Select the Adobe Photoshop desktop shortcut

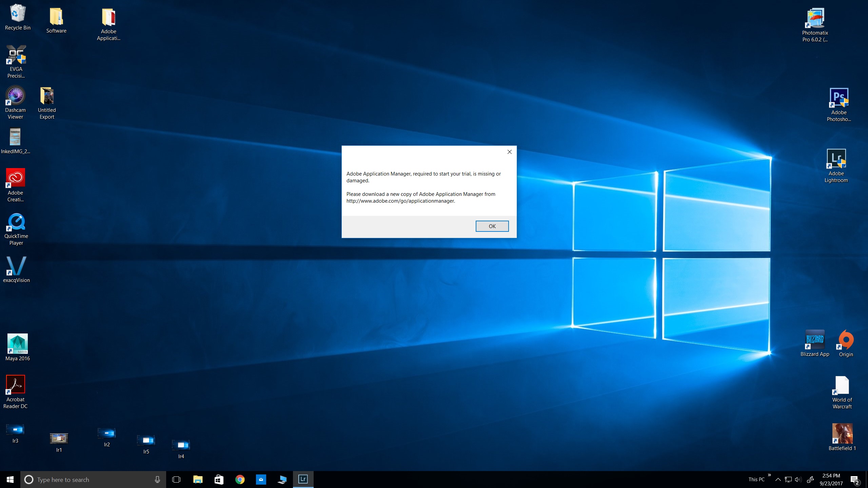[839, 98]
